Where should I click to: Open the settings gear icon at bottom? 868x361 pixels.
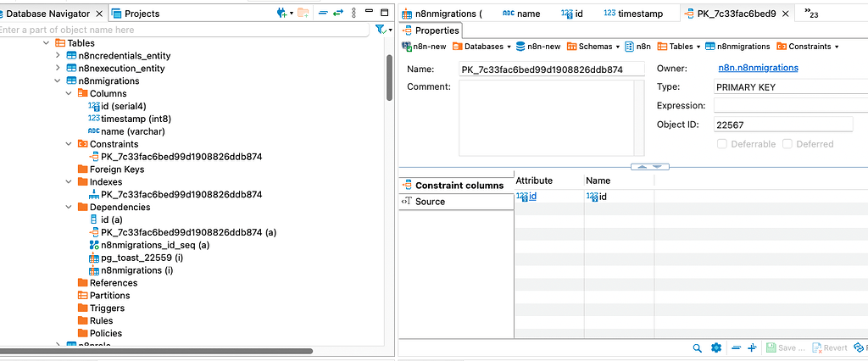pyautogui.click(x=715, y=347)
